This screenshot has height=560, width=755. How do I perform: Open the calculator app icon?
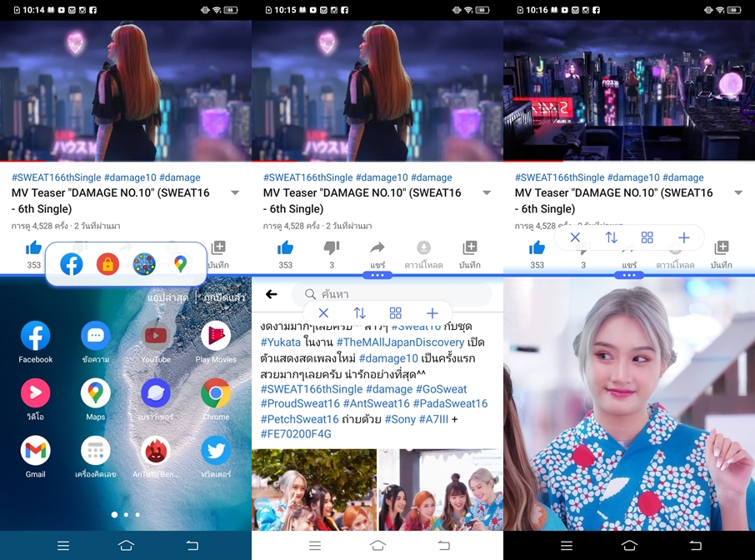(x=96, y=451)
